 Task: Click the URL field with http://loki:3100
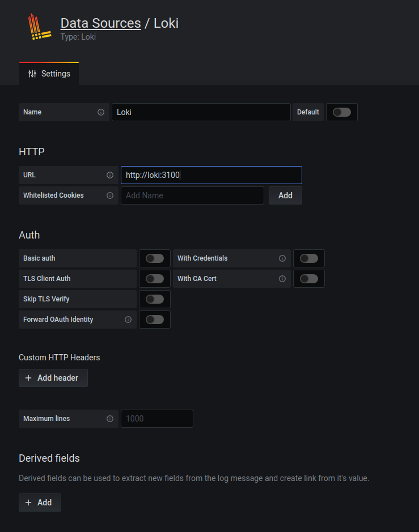(x=211, y=175)
